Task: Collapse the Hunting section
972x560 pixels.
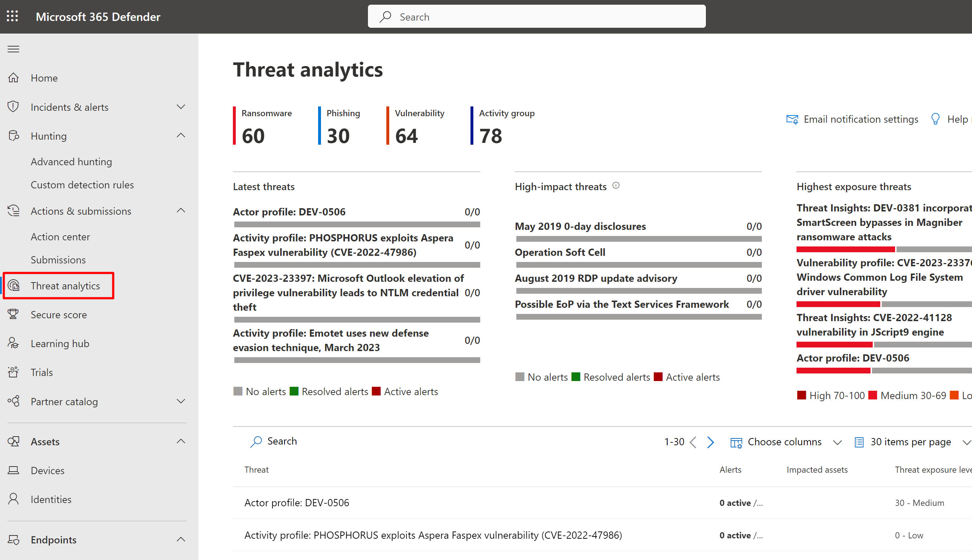Action: point(181,135)
